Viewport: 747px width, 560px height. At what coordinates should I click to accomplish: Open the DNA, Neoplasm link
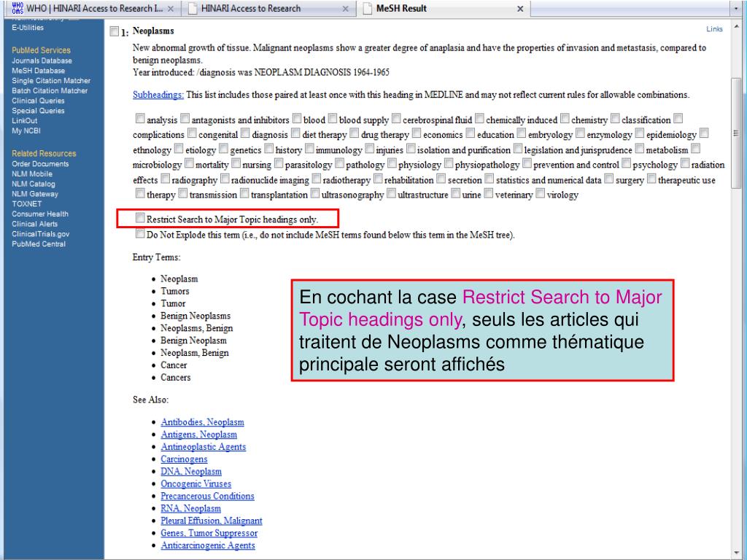(x=191, y=472)
